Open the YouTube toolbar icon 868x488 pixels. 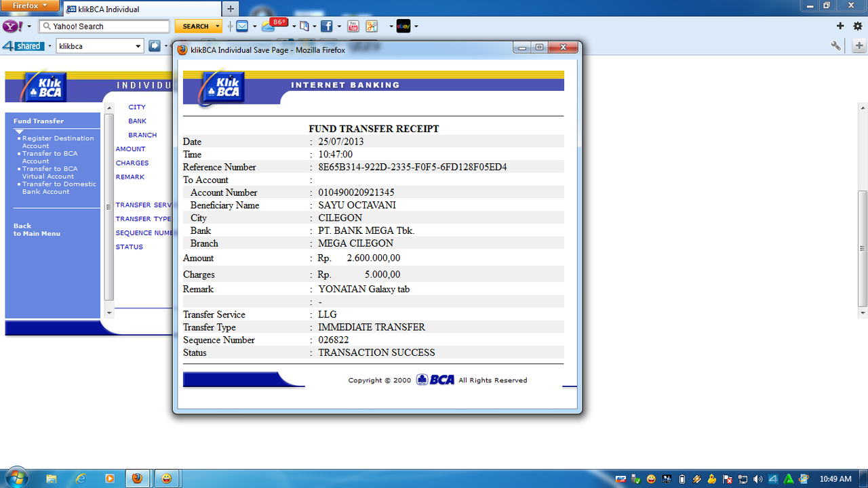pos(353,26)
